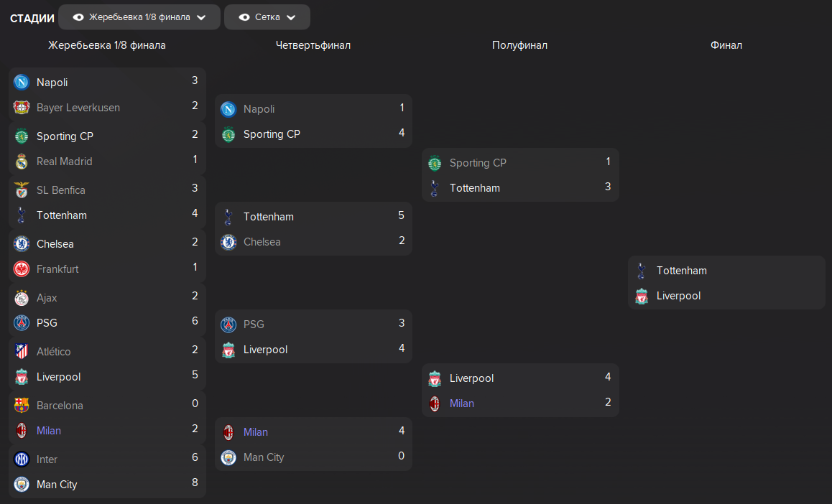
Task: Toggle the eye icon beside Сетка
Action: (244, 17)
